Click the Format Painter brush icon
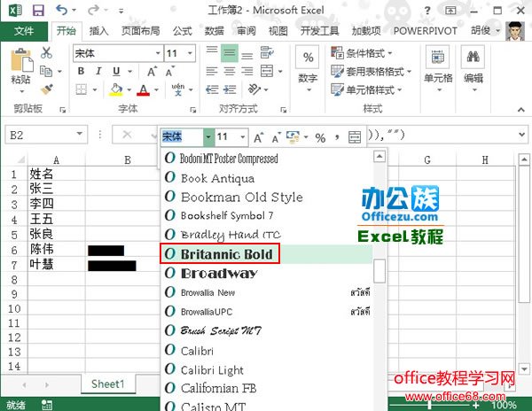 (46, 89)
